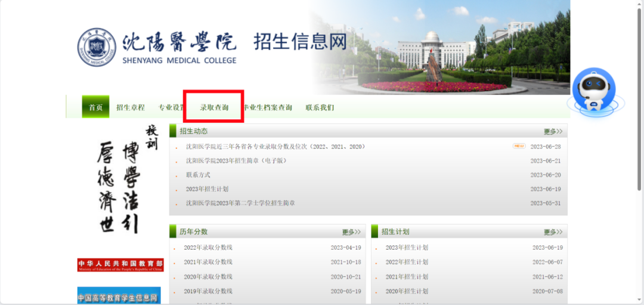
Task: Click the Shenyang Medical College logo emblem
Action: [x=97, y=47]
